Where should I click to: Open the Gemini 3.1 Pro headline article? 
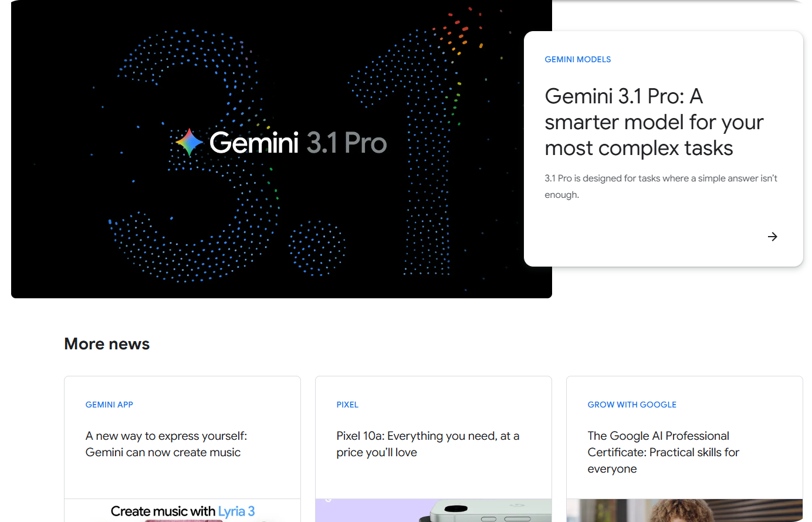pos(654,122)
